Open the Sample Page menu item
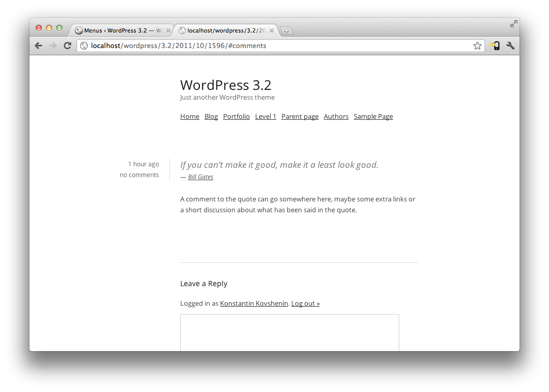 coord(373,117)
